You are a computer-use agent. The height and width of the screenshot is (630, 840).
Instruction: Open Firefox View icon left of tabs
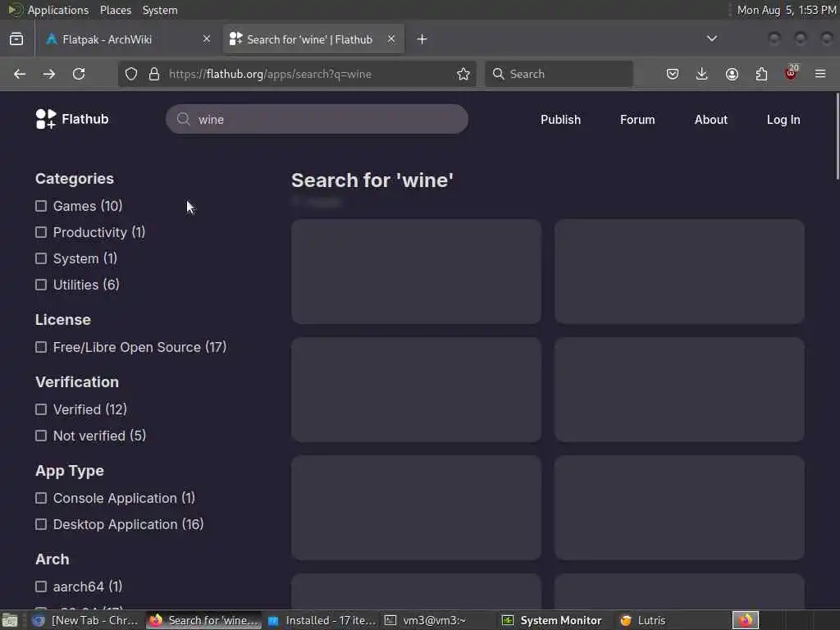point(16,39)
